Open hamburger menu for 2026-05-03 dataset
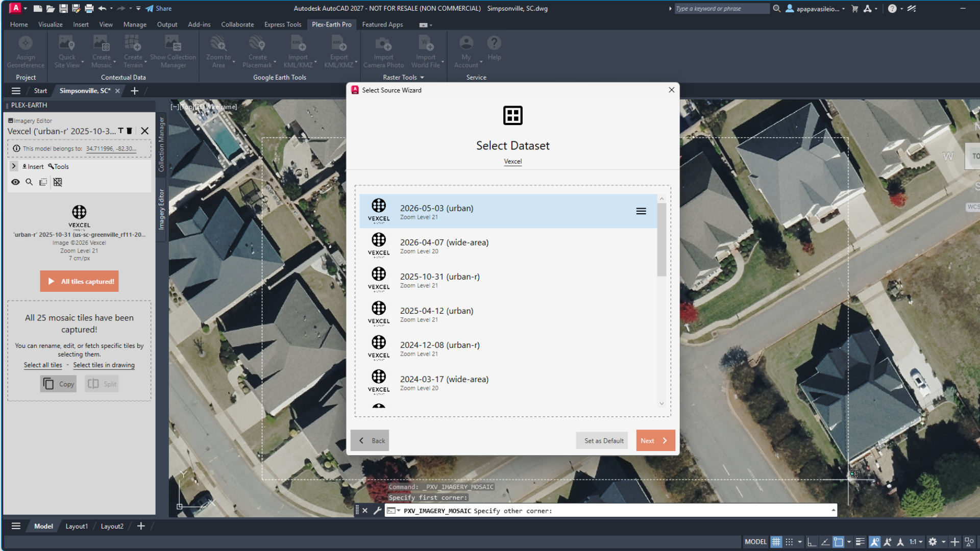 pyautogui.click(x=641, y=211)
